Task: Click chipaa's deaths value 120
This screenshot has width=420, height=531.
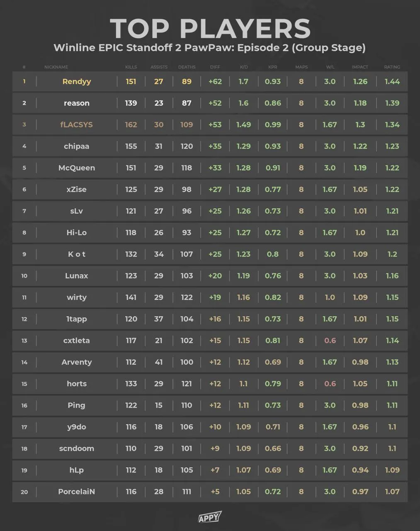Action: (x=187, y=146)
